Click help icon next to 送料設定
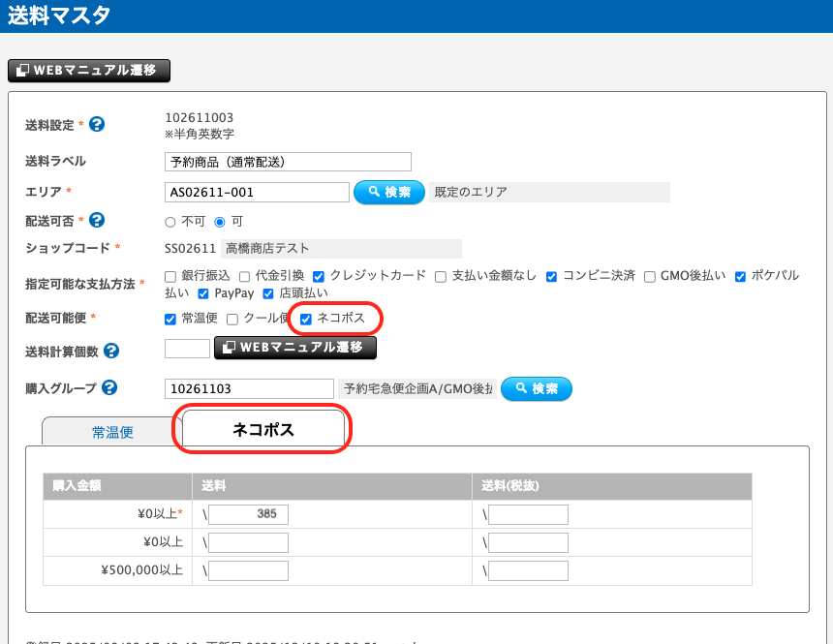Viewport: 833px width, 644px height. pyautogui.click(x=97, y=125)
